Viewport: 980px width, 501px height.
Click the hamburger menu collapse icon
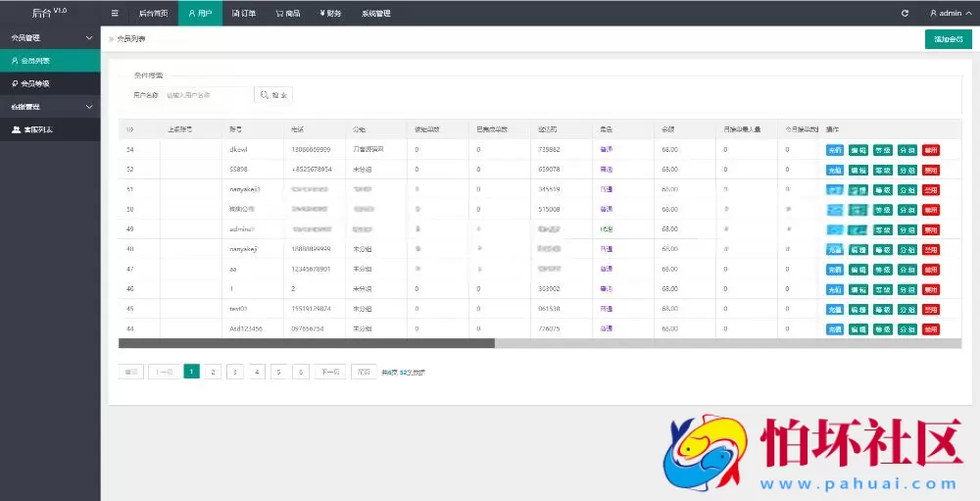pos(115,14)
